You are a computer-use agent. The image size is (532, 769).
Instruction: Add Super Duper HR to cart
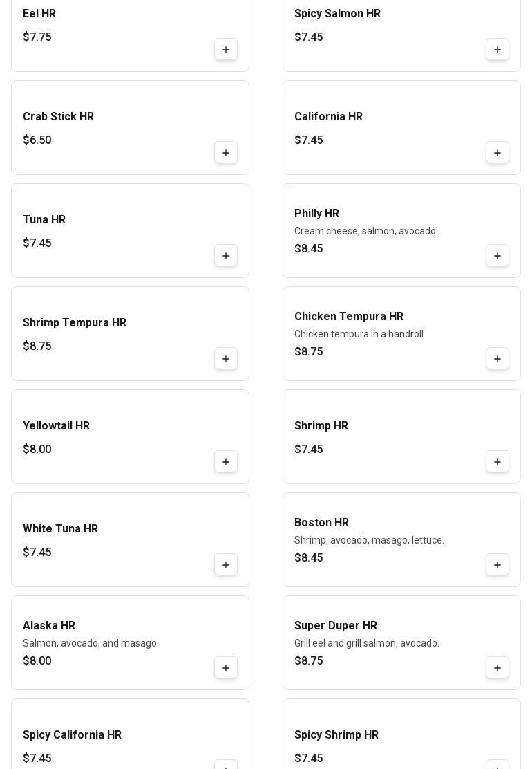pyautogui.click(x=497, y=668)
